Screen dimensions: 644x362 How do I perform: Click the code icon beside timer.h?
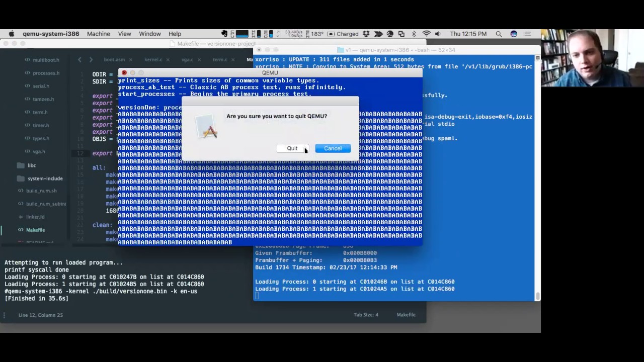point(27,125)
